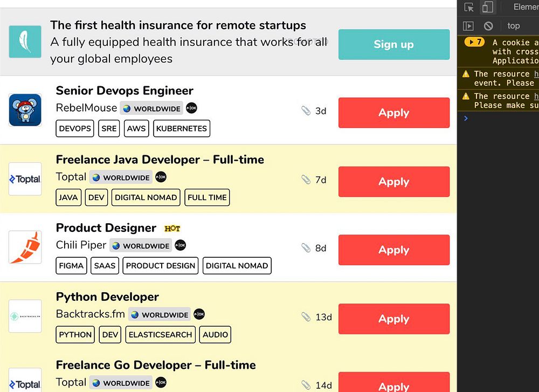Open the Toptal logo on Java Developer listing
This screenshot has width=539, height=392.
[25, 179]
